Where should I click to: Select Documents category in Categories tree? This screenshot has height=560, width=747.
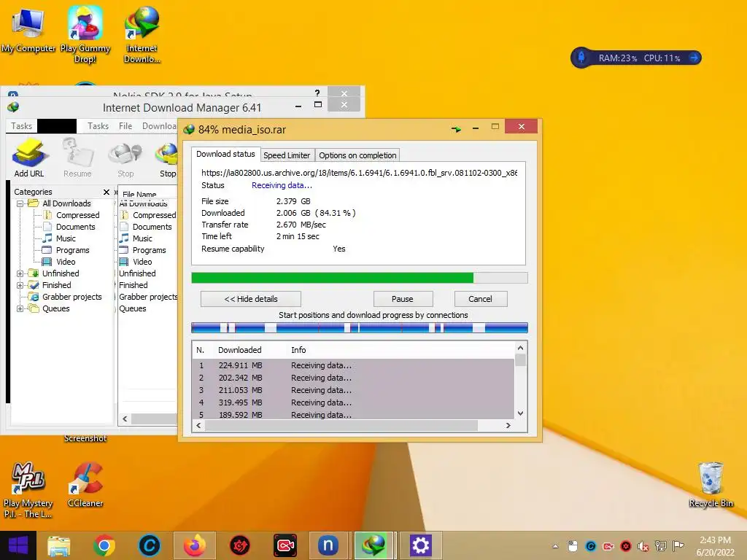click(76, 227)
